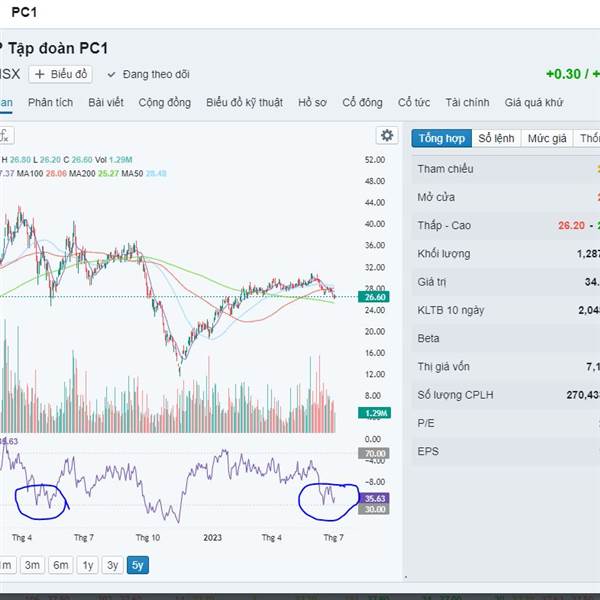This screenshot has width=600, height=600.
Task: Select the Tổng hợp panel tab
Action: (x=442, y=138)
